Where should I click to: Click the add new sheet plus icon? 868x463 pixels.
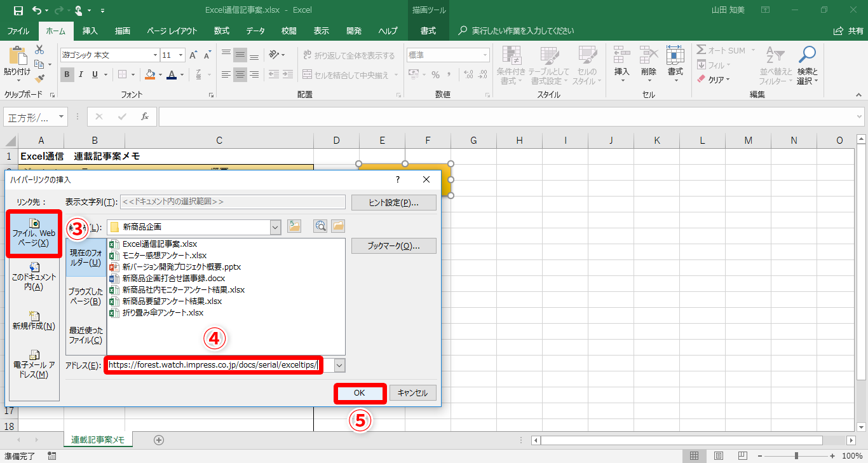(x=159, y=439)
